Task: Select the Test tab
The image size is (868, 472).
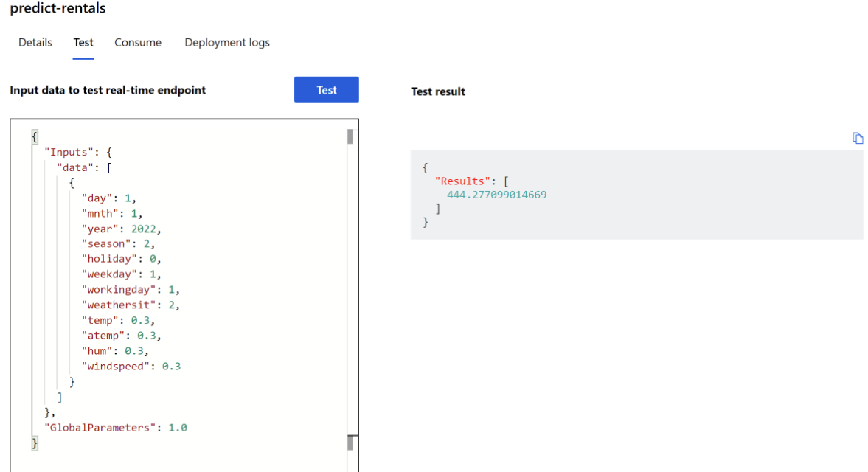Action: point(83,43)
